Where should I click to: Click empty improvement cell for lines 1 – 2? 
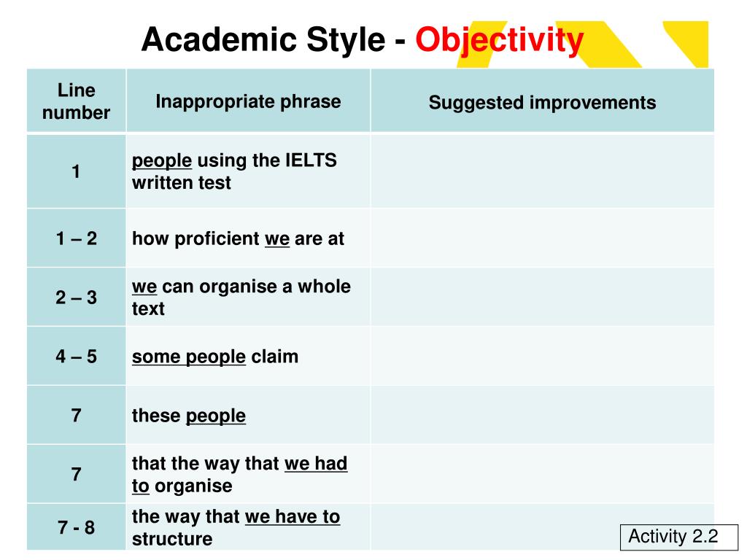542,238
